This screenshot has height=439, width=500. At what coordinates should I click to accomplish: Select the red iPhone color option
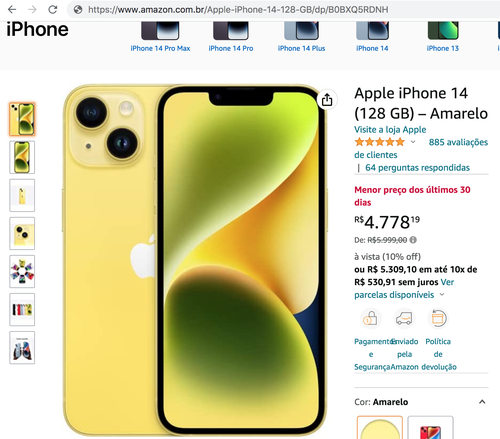click(430, 427)
